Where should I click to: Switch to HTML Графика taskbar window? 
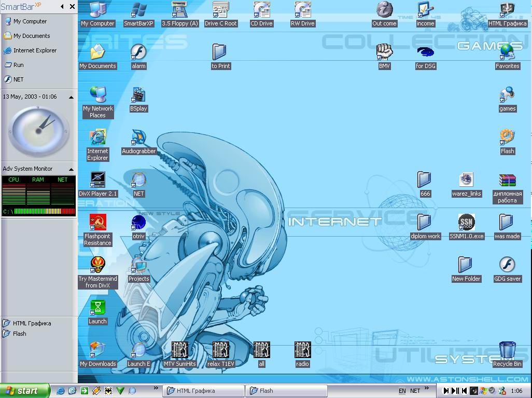[x=204, y=391]
